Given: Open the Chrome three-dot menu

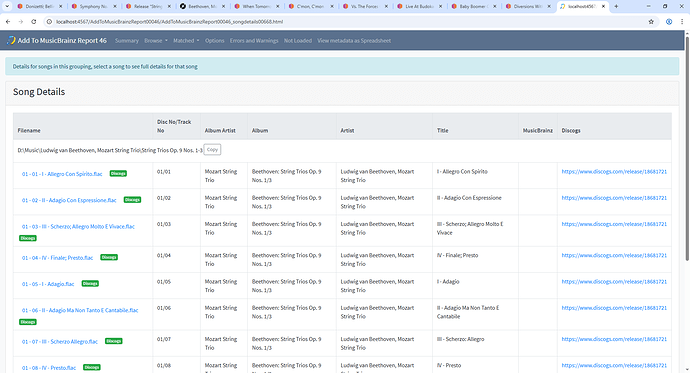Looking at the screenshot, I should tap(682, 22).
